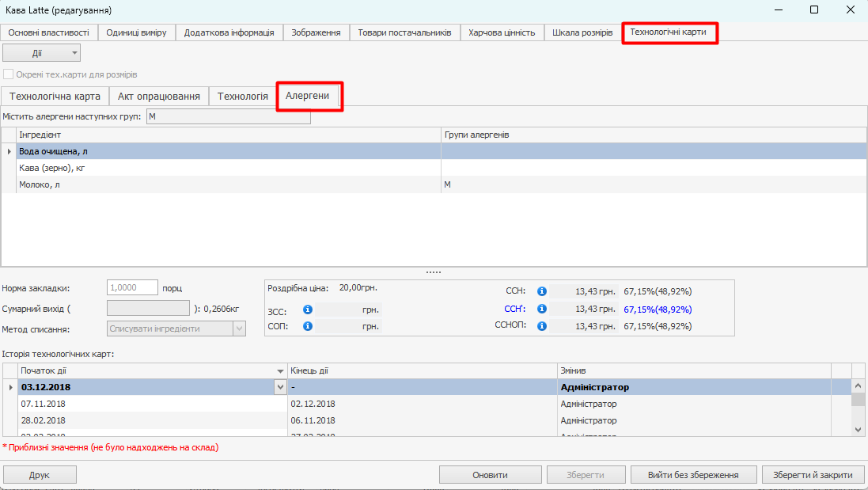The width and height of the screenshot is (868, 490).
Task: Switch to the Харчова цінність tab
Action: (x=502, y=32)
